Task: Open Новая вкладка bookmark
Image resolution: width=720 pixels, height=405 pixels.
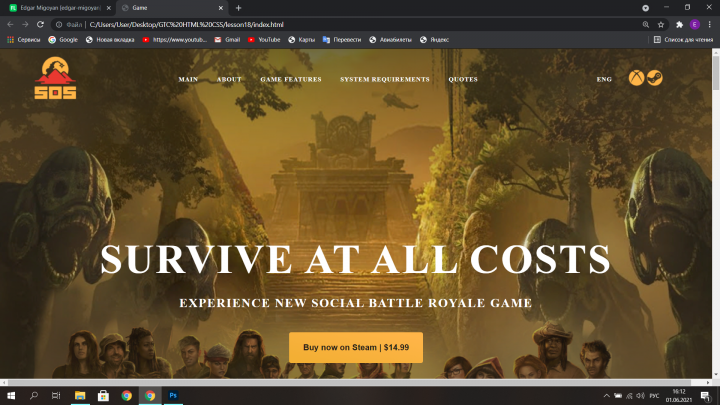Action: click(110, 40)
